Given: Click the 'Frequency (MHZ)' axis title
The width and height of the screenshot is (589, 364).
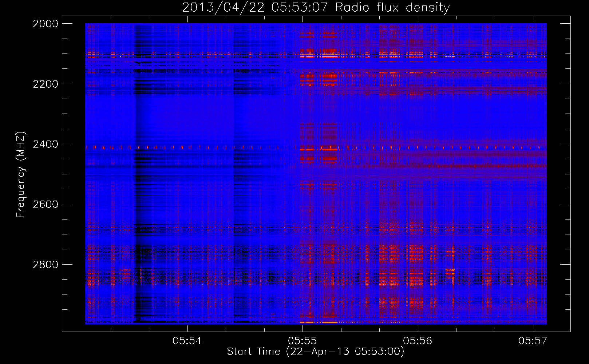Looking at the screenshot, I should [x=21, y=174].
